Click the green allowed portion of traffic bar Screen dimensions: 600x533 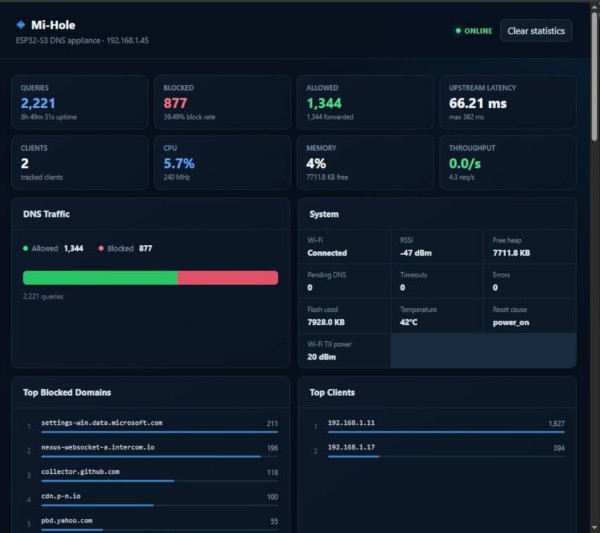(100, 278)
